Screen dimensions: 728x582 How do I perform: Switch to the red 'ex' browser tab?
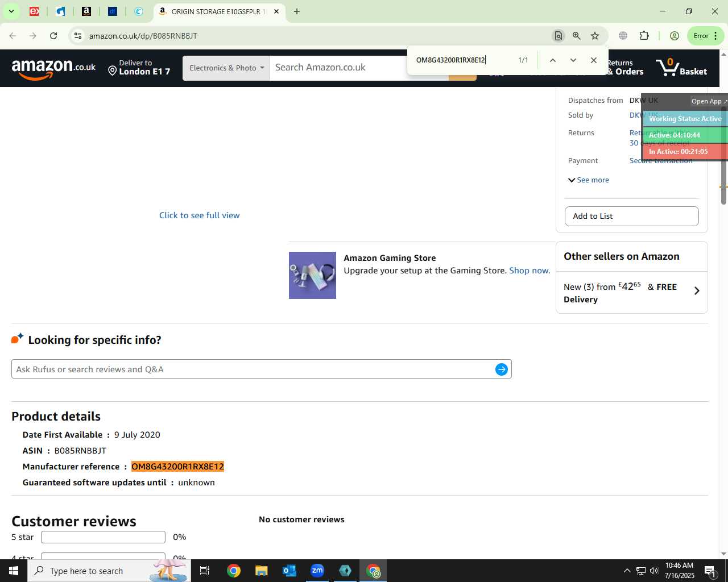pos(34,11)
